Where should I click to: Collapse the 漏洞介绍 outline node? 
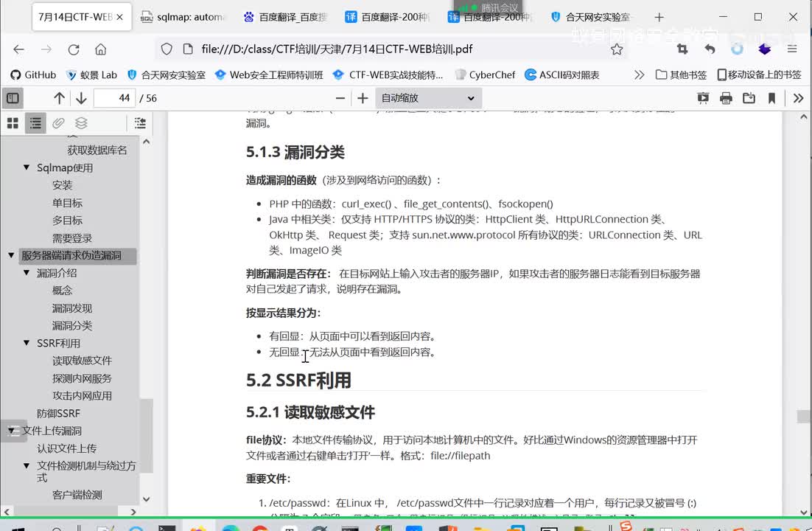coord(27,273)
